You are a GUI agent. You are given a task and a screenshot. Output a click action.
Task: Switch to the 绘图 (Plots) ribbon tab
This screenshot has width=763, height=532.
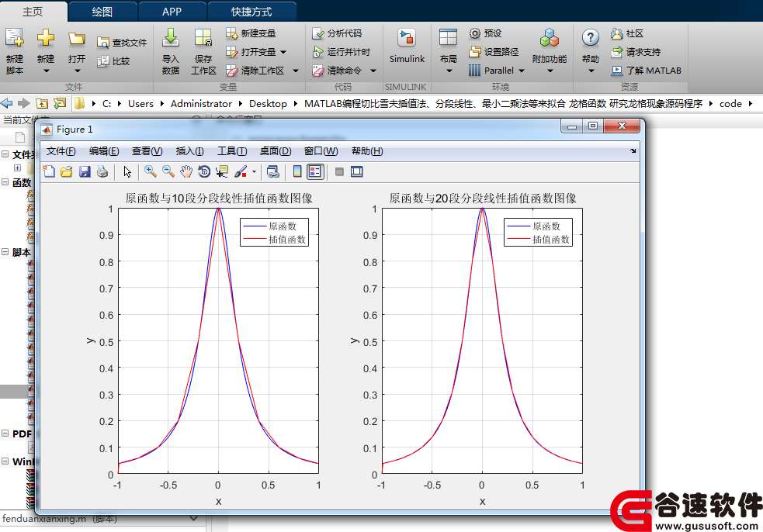[102, 12]
